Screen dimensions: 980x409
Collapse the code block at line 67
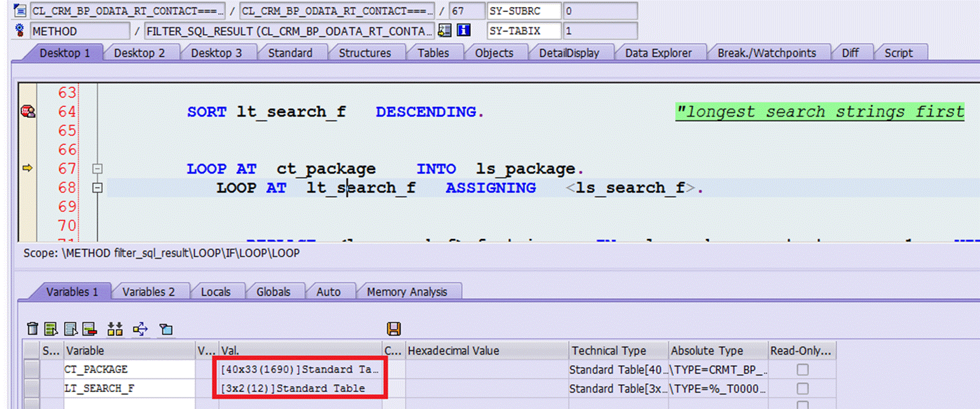coord(97,169)
